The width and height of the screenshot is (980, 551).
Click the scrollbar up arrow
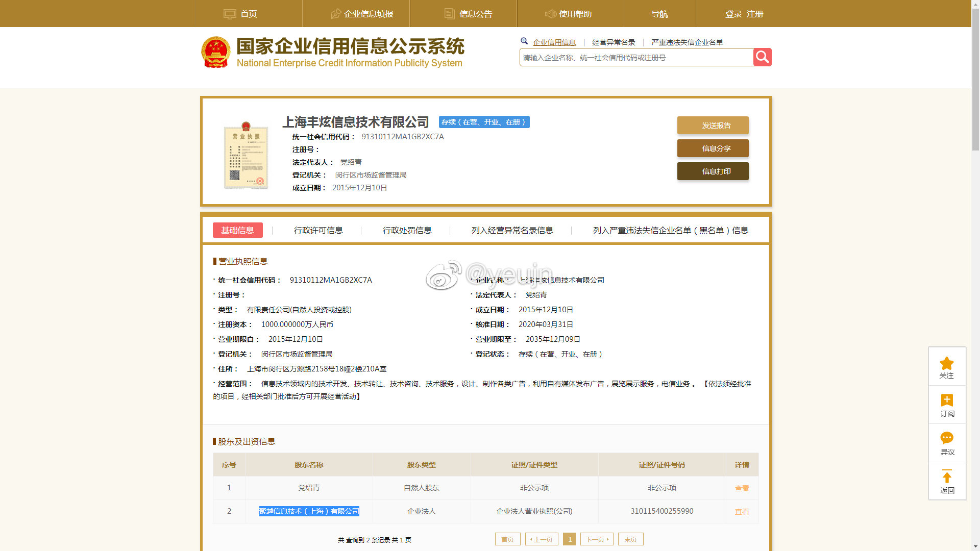point(975,4)
